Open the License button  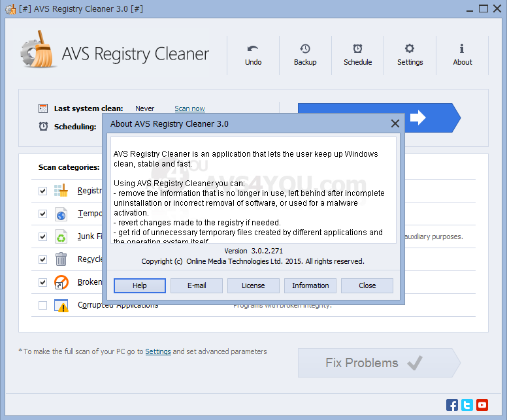pos(253,285)
